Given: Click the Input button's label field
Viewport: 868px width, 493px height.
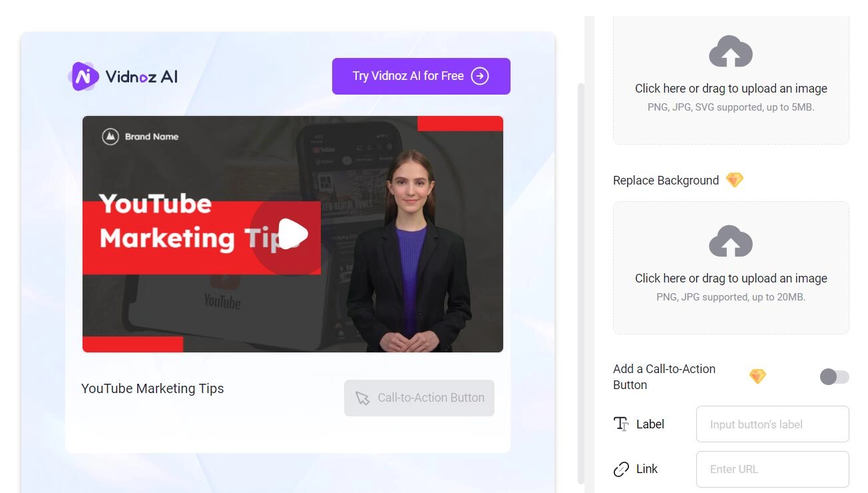Looking at the screenshot, I should [x=773, y=424].
